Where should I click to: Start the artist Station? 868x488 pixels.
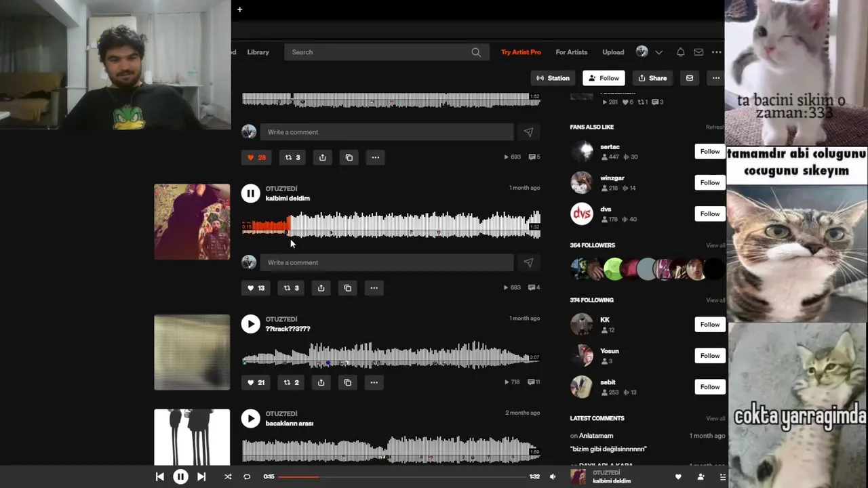[x=553, y=78]
